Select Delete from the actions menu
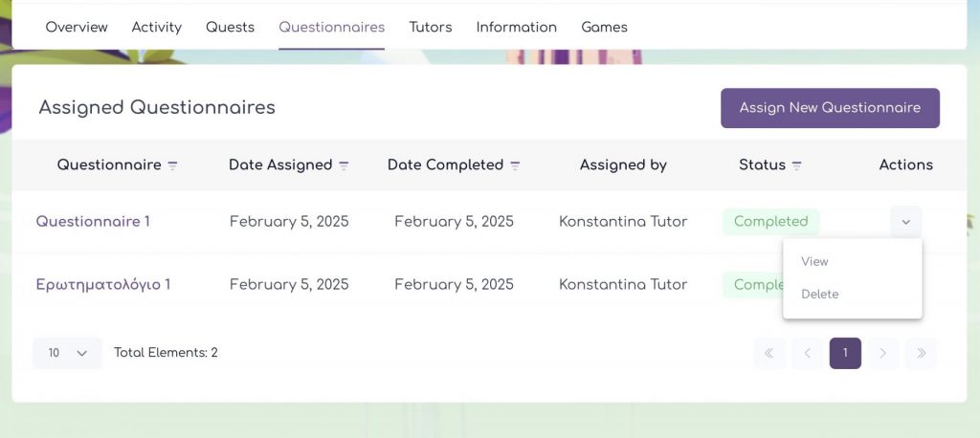 coord(819,294)
